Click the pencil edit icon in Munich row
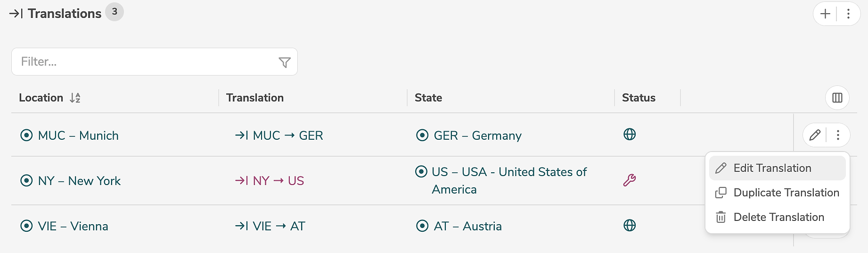This screenshot has height=253, width=868. click(815, 135)
